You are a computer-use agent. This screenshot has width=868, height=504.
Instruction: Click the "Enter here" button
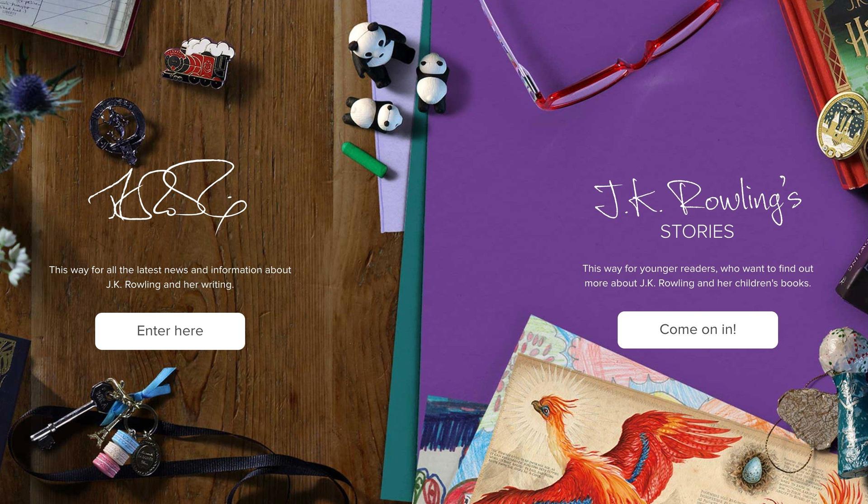point(170,331)
